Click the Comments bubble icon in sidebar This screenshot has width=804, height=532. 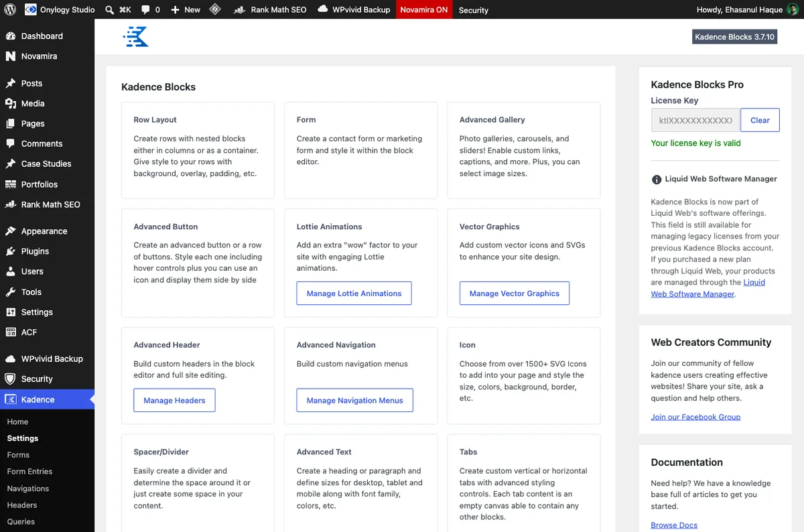pos(10,143)
